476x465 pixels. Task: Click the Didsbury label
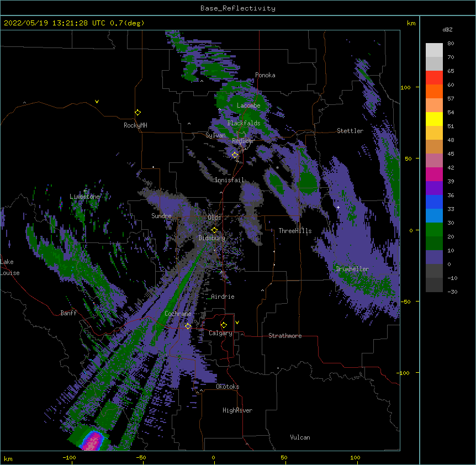click(x=212, y=238)
